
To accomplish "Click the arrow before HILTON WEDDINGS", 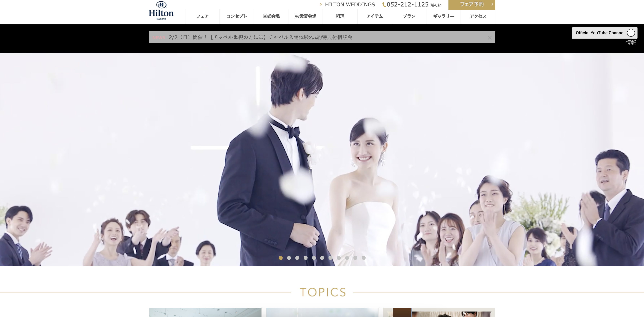I will point(321,4).
